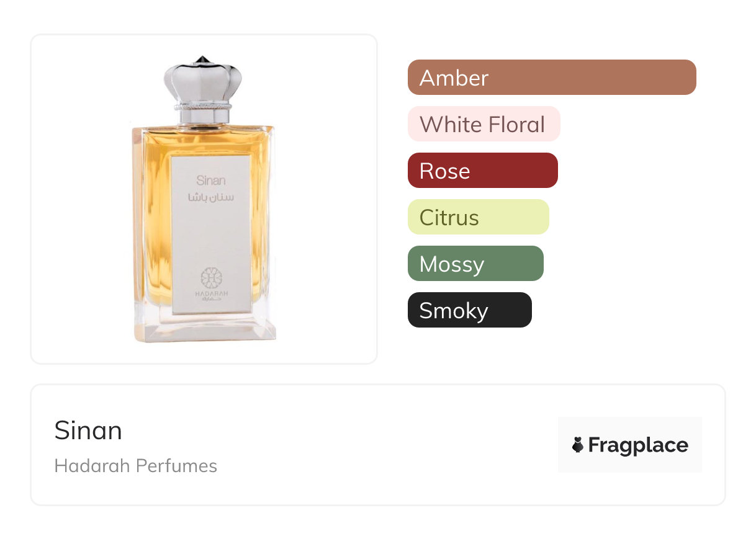This screenshot has width=756, height=536.
Task: Choose the Rose accord bar
Action: tap(483, 171)
